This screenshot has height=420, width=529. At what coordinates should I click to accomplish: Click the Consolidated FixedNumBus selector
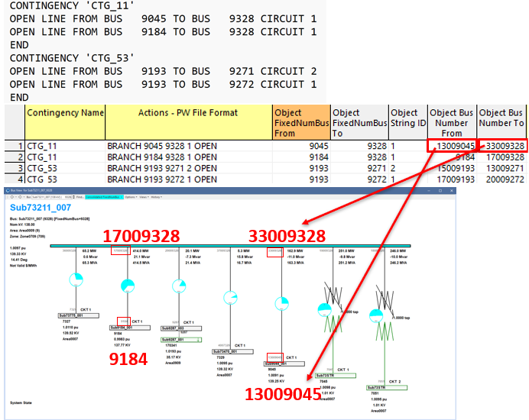coord(102,196)
